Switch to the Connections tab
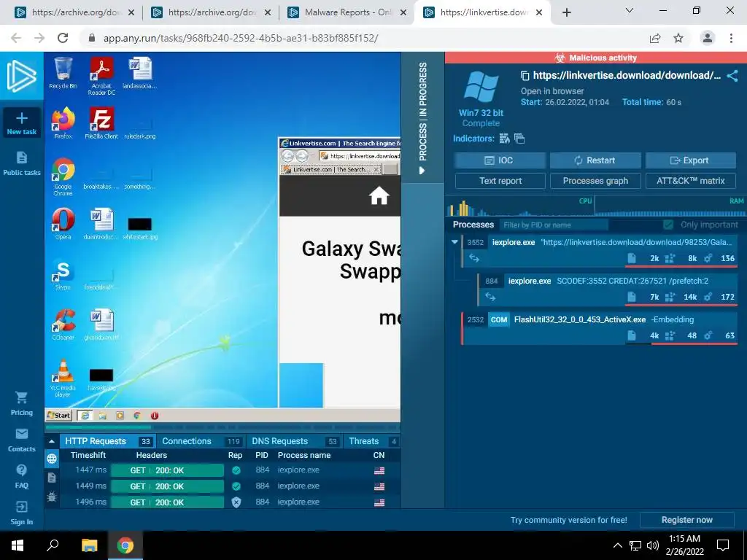The width and height of the screenshot is (747, 560). [x=201, y=441]
